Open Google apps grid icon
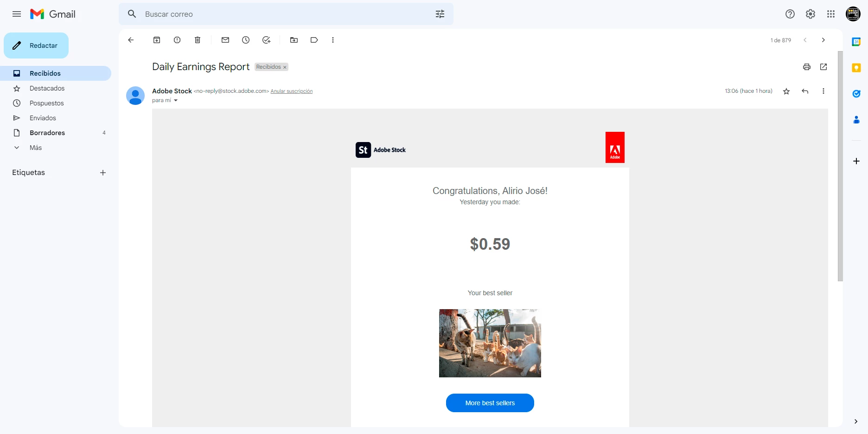The height and width of the screenshot is (434, 868). pos(831,14)
